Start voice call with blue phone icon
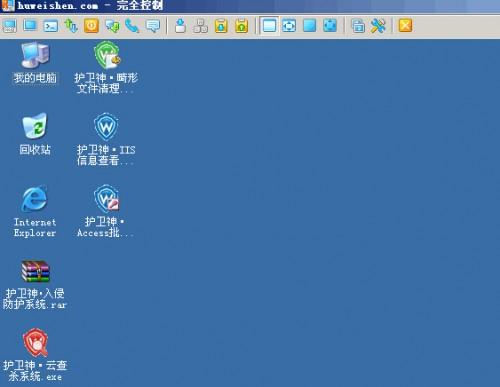500x387 pixels. click(x=132, y=26)
